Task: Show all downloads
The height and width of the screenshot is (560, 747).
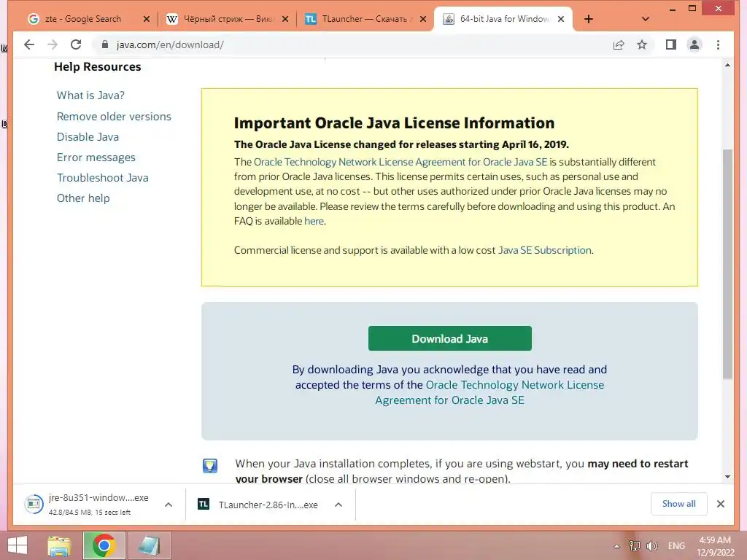Action: click(x=679, y=504)
